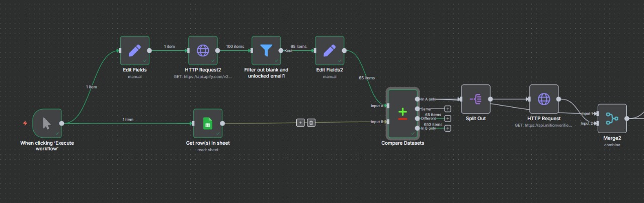644x203 pixels.
Task: Click the 'Same' output port of Compare Datasets
Action: click(x=418, y=109)
